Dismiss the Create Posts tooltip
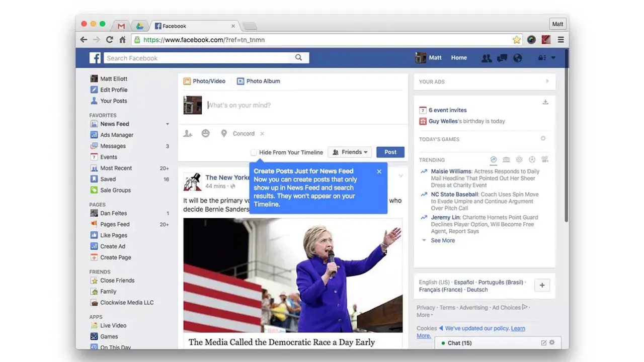Image resolution: width=644 pixels, height=362 pixels. (379, 171)
